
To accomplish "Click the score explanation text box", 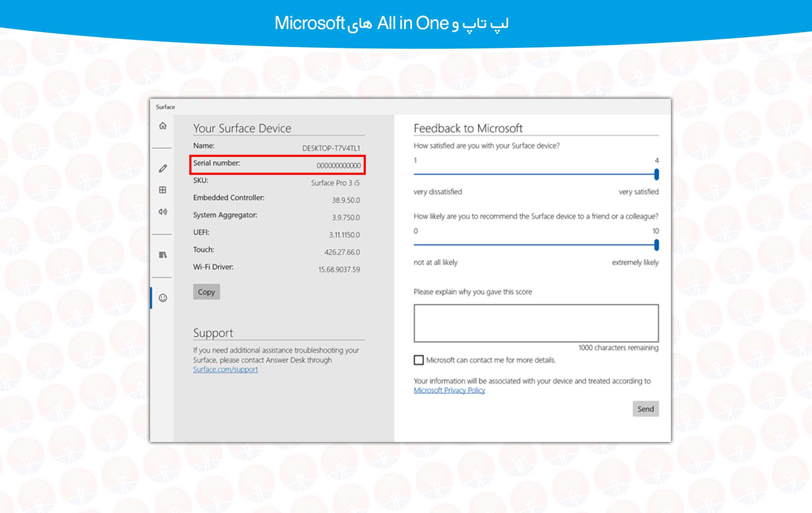I will pos(536,323).
